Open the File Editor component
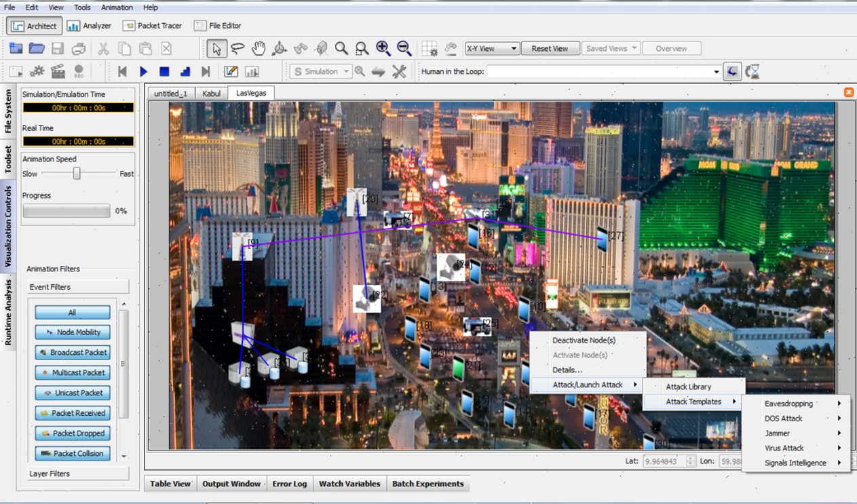 [x=217, y=26]
